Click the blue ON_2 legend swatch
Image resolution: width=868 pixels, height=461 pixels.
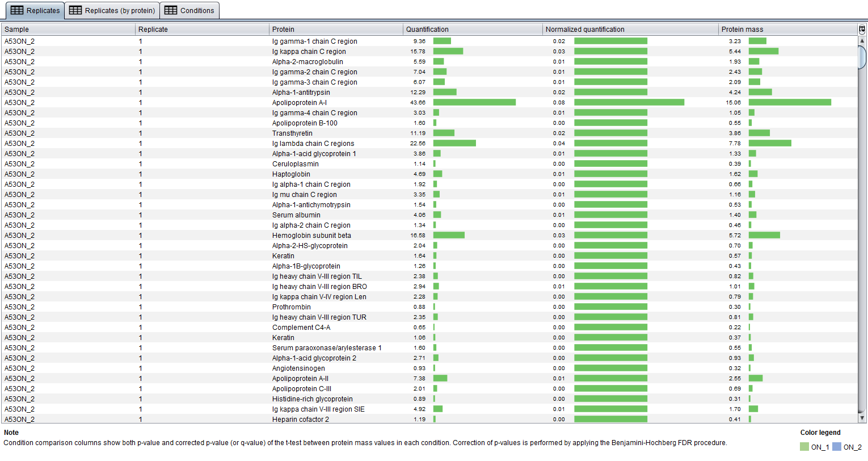tap(836, 447)
